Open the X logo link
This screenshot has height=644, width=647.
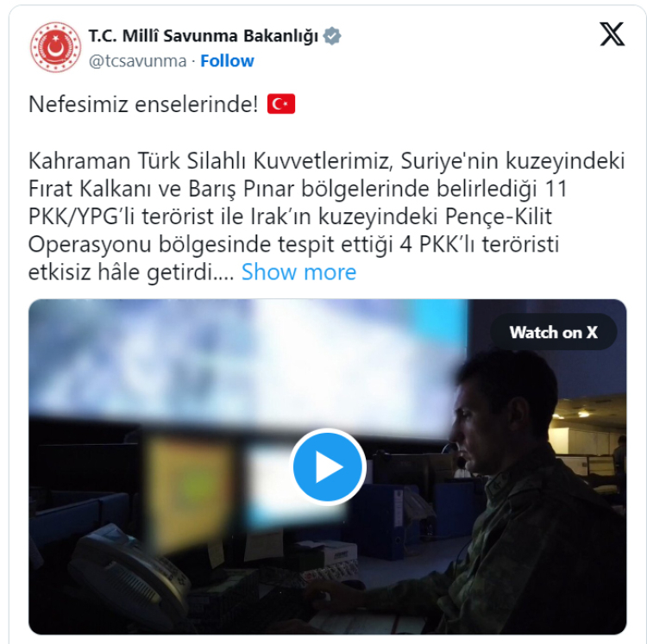tap(612, 34)
